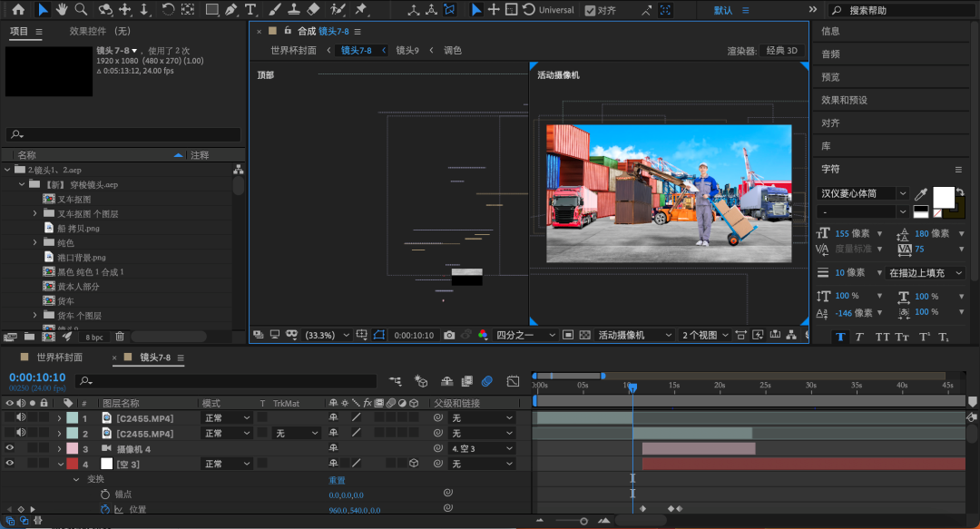Click the timeline layer search field
Screen dimensions: 980x529
227,381
